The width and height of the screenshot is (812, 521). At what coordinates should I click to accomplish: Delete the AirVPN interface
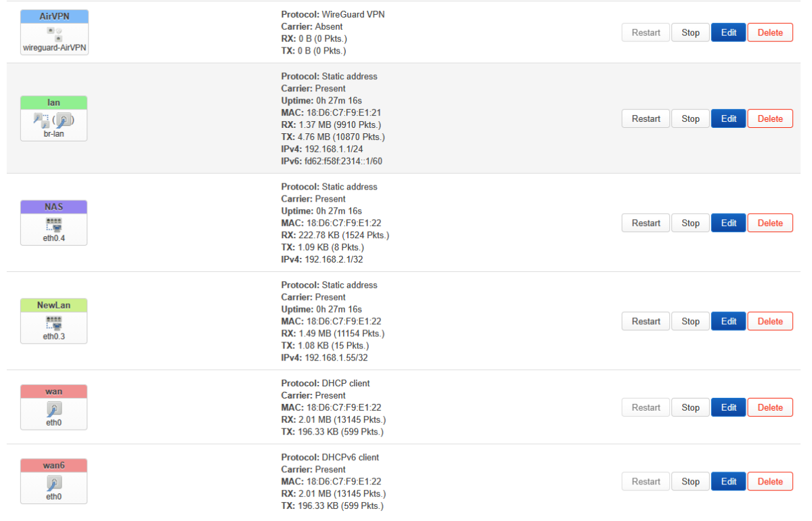(770, 32)
